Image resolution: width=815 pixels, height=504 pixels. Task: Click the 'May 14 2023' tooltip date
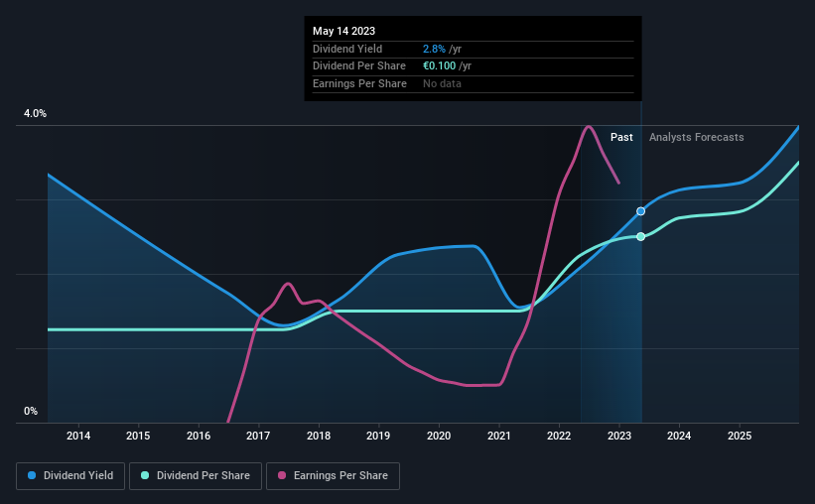(x=343, y=31)
